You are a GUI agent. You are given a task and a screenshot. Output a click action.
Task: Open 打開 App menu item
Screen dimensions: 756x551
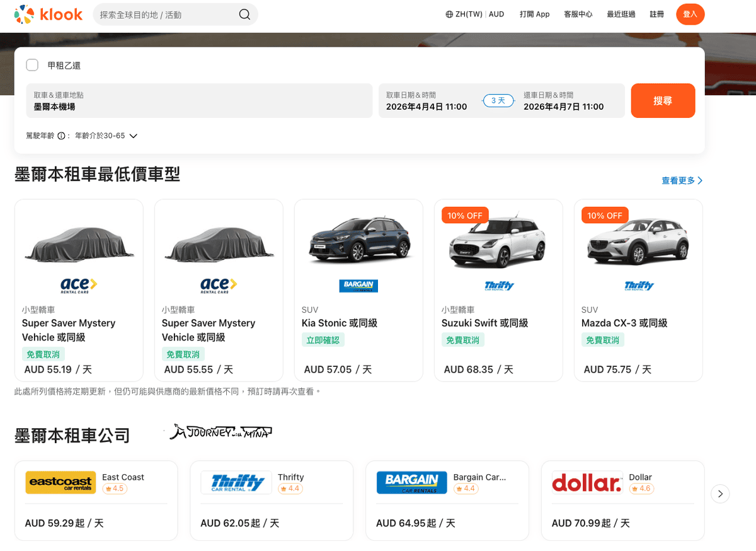point(535,14)
